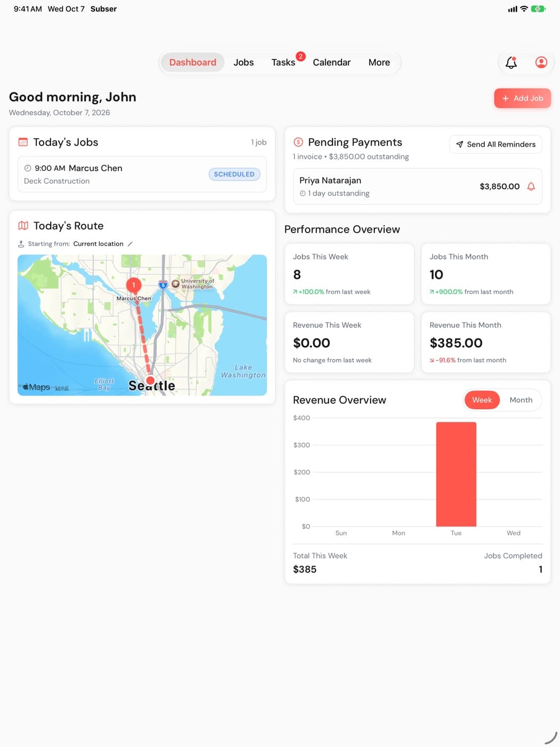
Task: Click the $400 axis label
Action: 301,418
